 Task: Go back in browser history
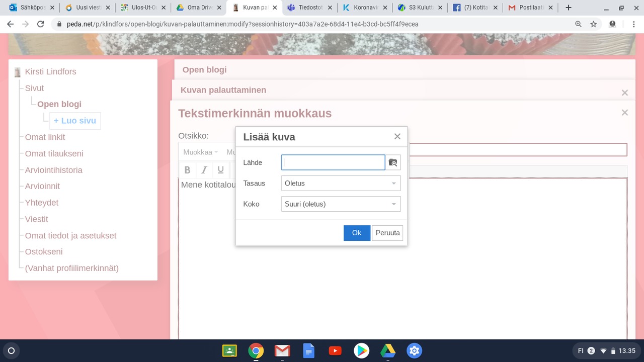[11, 24]
